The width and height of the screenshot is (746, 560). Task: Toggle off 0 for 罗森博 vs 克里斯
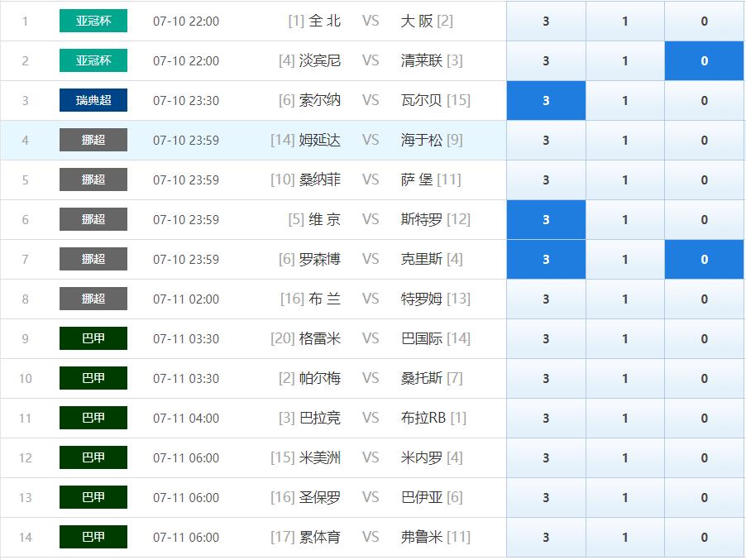704,260
